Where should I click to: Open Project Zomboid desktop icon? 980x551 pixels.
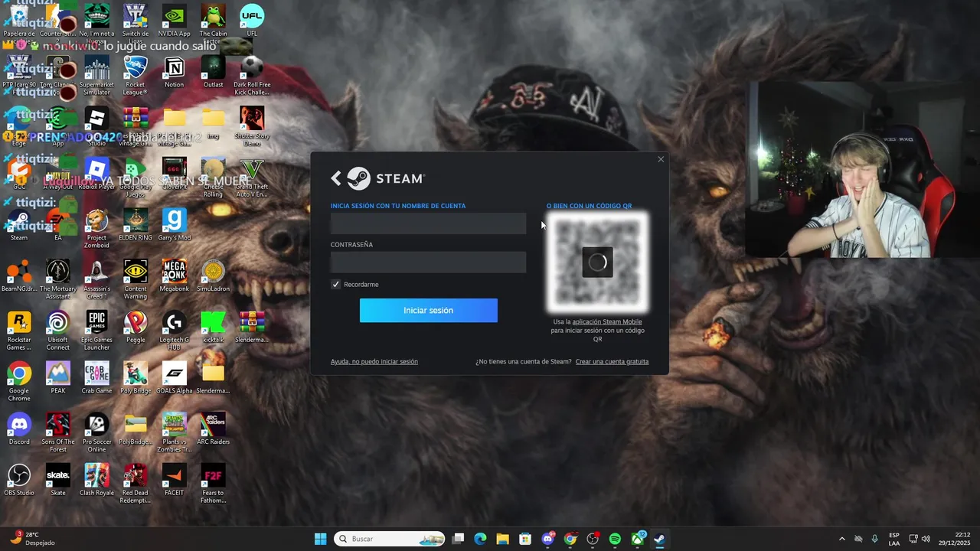(x=96, y=228)
